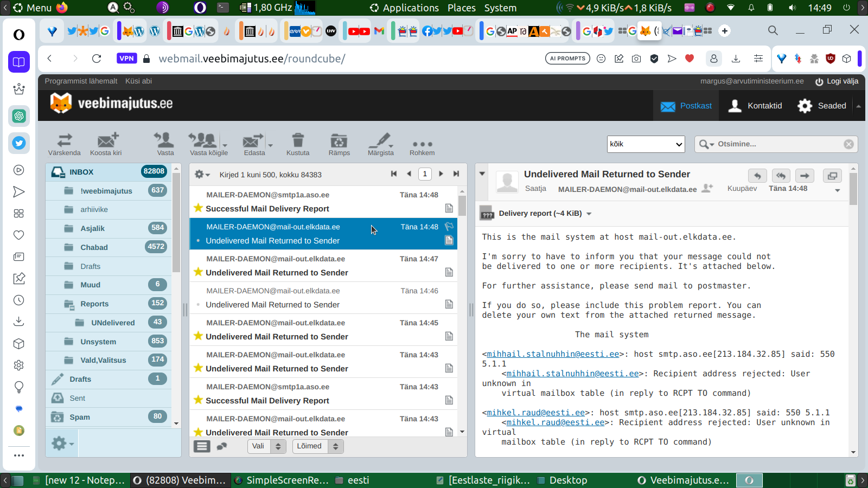Expand the Lõimed threads dropdown
The height and width of the screenshot is (488, 868).
point(318,446)
